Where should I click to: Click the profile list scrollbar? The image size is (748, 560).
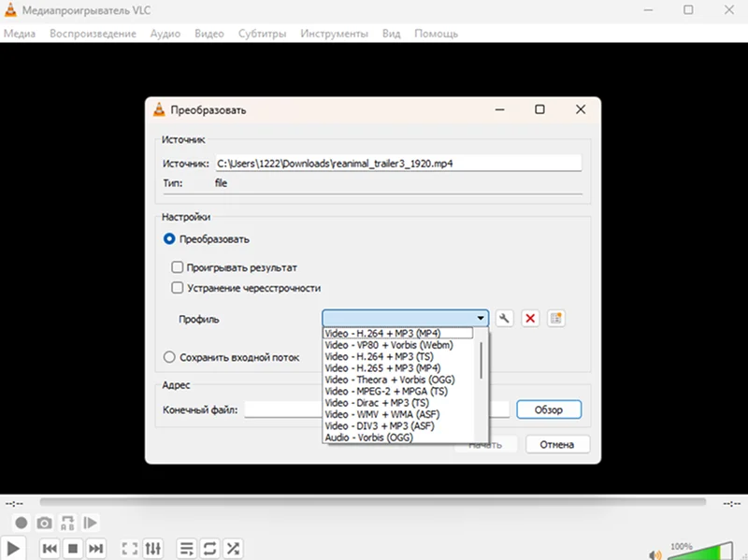point(481,361)
